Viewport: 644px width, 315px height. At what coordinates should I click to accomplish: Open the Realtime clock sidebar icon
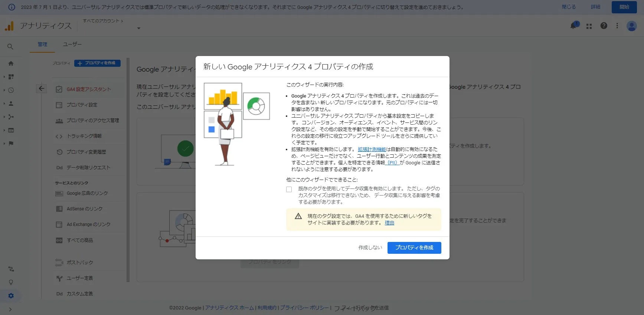(11, 90)
